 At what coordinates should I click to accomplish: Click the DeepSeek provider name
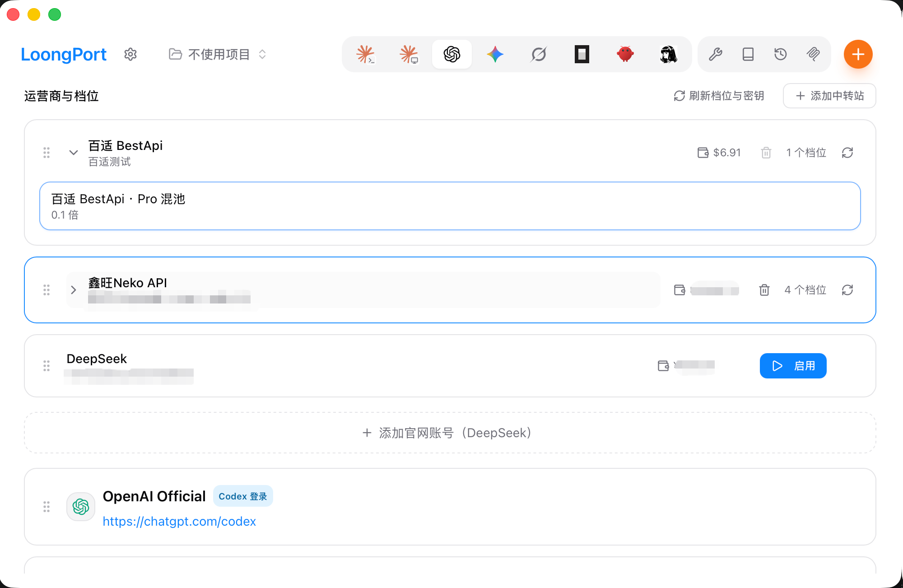97,359
